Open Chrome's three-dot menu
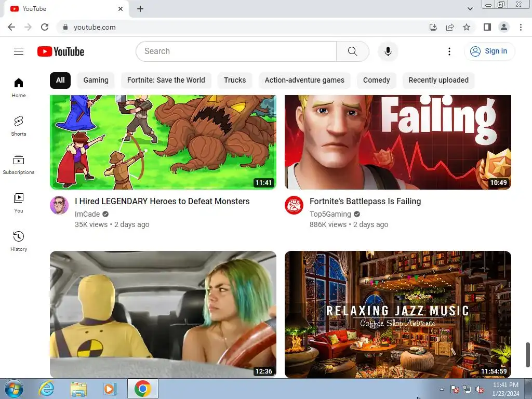The height and width of the screenshot is (399, 532). 521,27
